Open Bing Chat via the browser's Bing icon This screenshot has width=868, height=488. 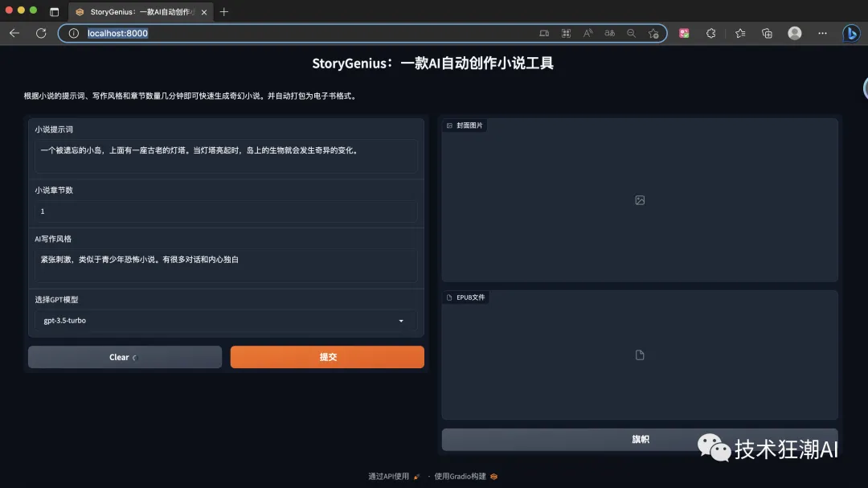click(x=852, y=33)
